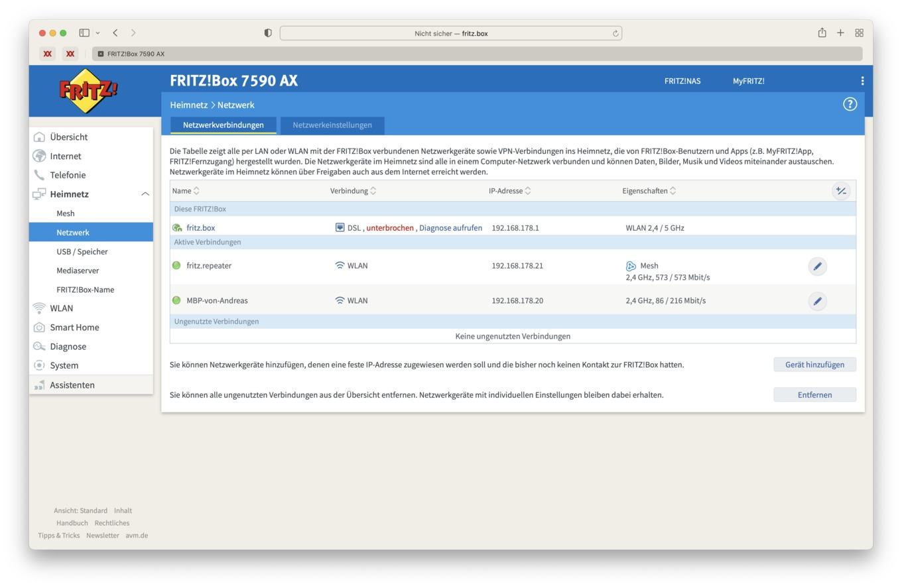Open Tipps & Tricks footer link
The height and width of the screenshot is (588, 902).
pyautogui.click(x=58, y=536)
